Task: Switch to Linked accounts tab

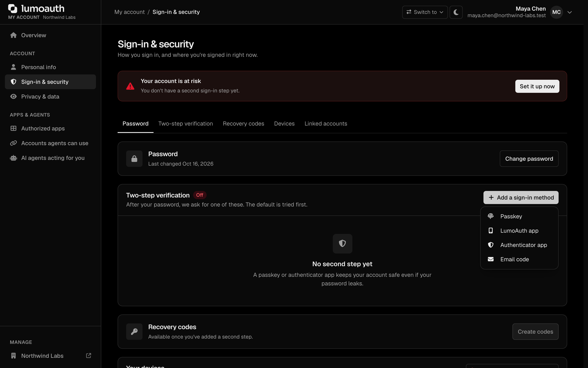Action: (326, 124)
